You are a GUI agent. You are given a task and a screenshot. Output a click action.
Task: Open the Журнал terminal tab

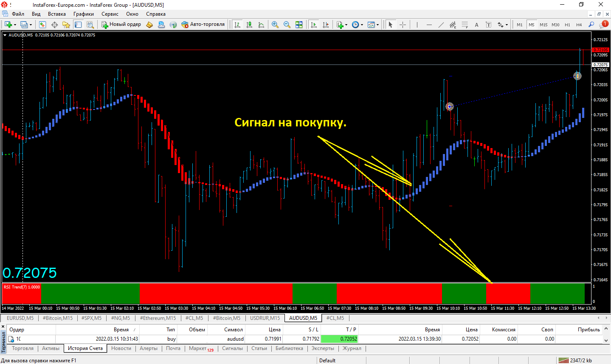pos(352,348)
